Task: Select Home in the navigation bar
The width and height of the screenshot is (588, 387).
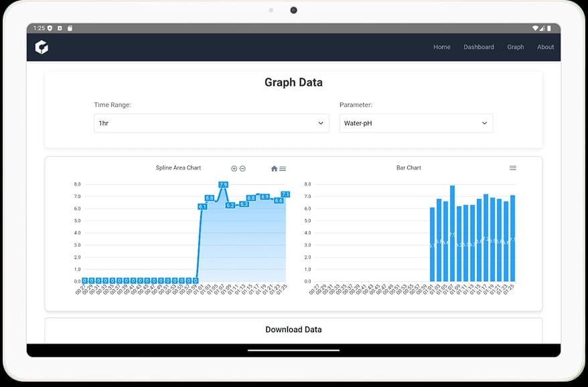Action: coord(441,47)
